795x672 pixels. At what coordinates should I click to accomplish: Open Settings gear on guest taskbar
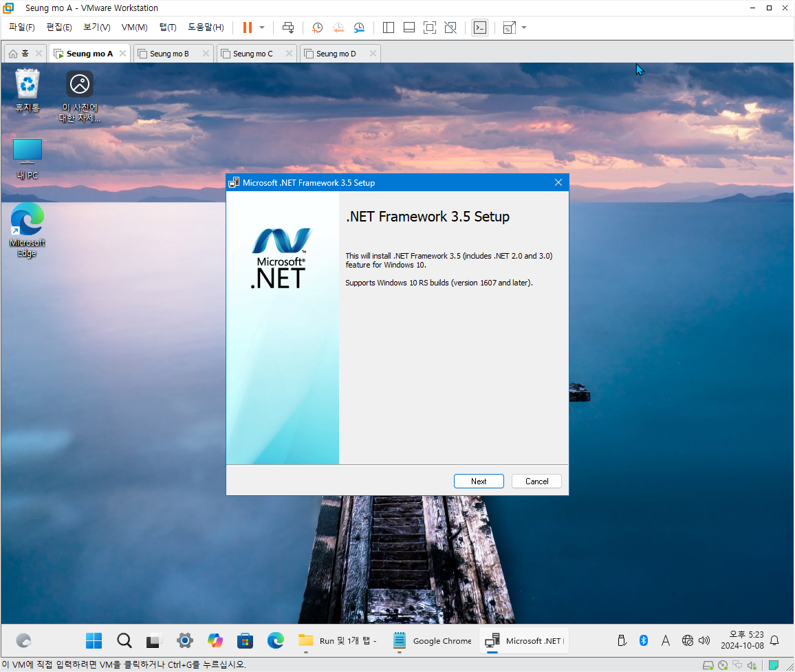click(x=184, y=640)
